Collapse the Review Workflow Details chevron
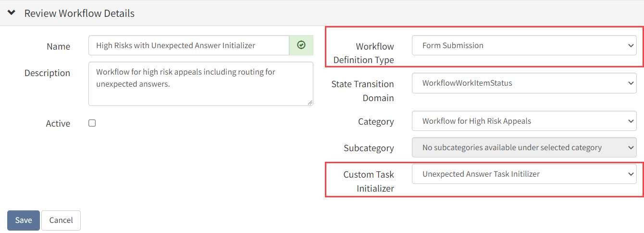Image resolution: width=644 pixels, height=233 pixels. click(x=12, y=13)
